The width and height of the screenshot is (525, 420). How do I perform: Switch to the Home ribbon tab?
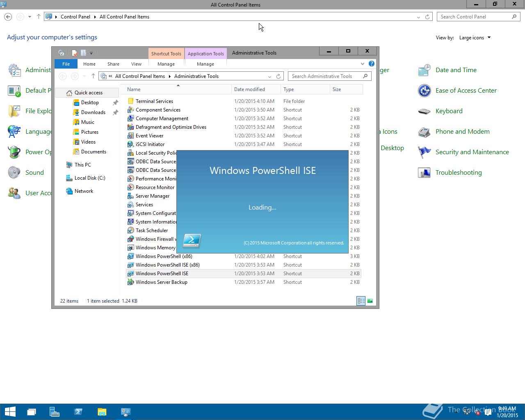89,64
